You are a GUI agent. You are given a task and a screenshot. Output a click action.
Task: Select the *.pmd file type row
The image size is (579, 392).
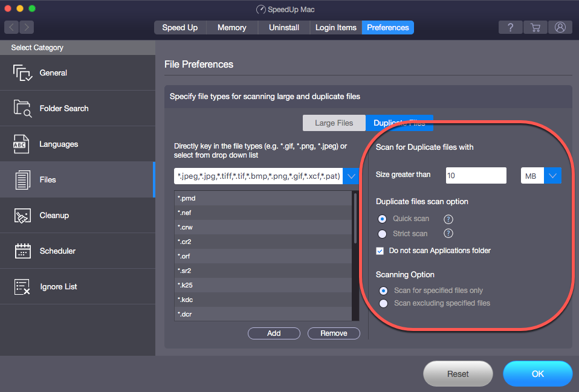(263, 198)
